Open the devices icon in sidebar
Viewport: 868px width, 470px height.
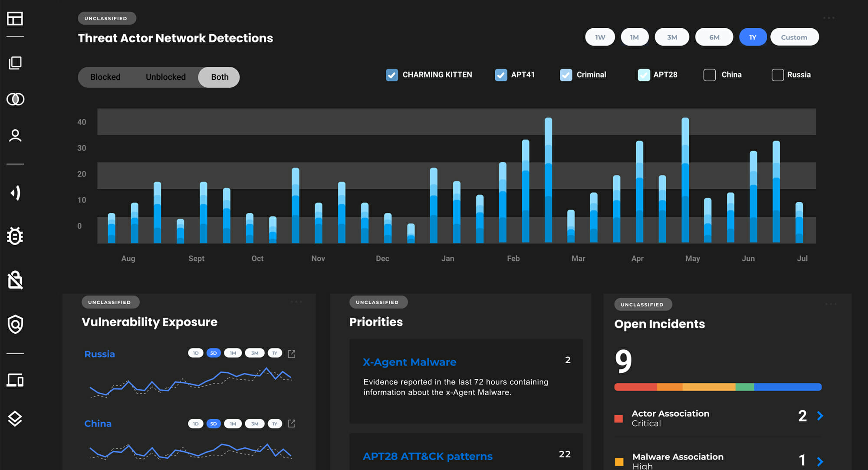(x=15, y=380)
